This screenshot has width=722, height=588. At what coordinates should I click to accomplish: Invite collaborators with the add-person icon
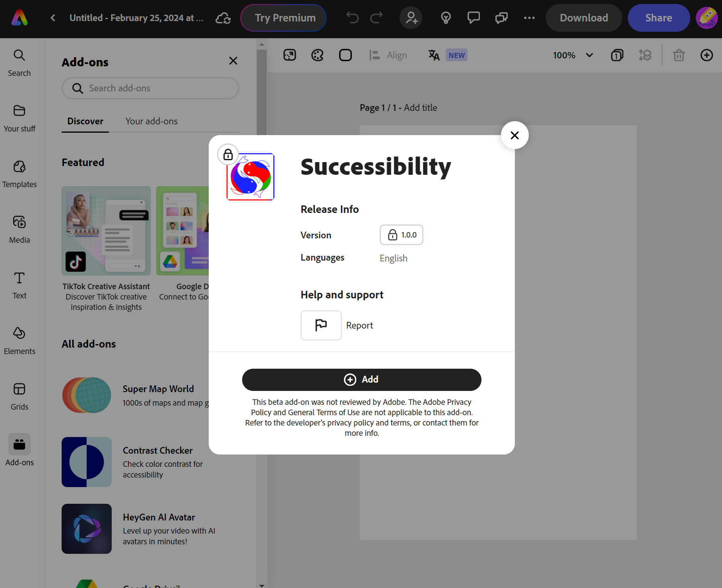pos(411,18)
